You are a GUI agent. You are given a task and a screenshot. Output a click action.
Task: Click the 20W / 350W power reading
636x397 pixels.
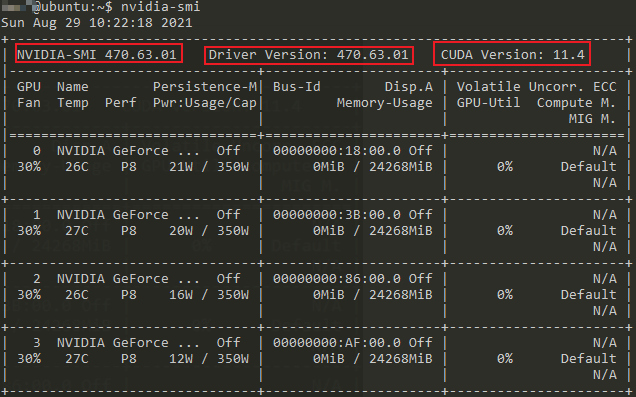point(209,231)
